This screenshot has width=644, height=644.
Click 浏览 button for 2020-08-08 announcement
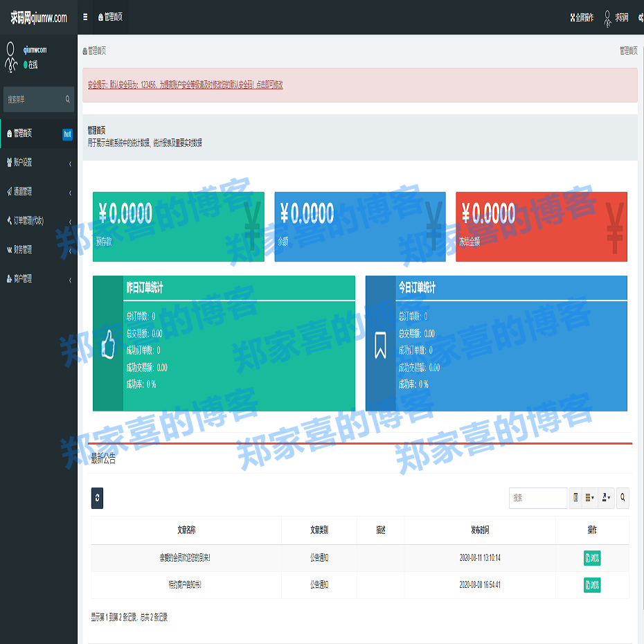pos(592,585)
